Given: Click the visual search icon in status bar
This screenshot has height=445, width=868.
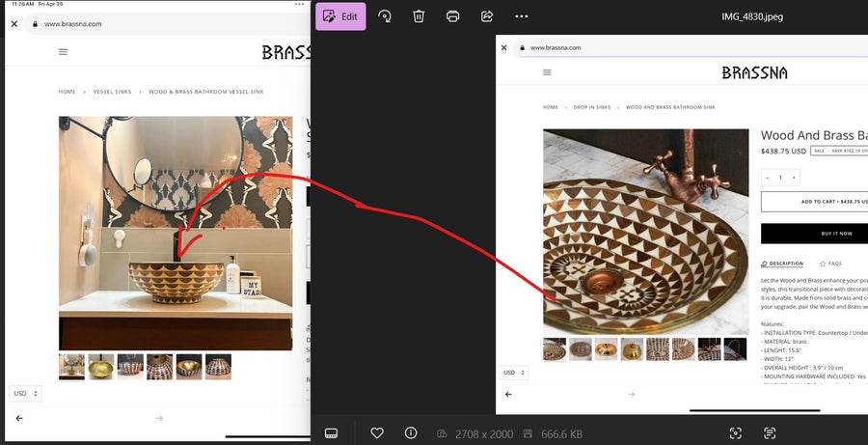Looking at the screenshot, I should 736,433.
